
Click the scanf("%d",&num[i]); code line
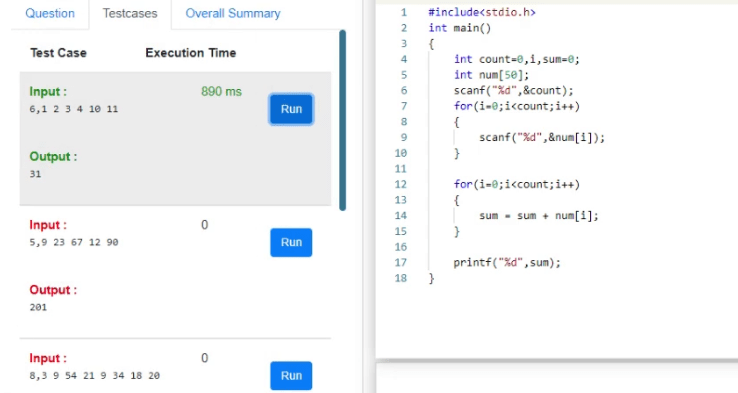tap(542, 137)
